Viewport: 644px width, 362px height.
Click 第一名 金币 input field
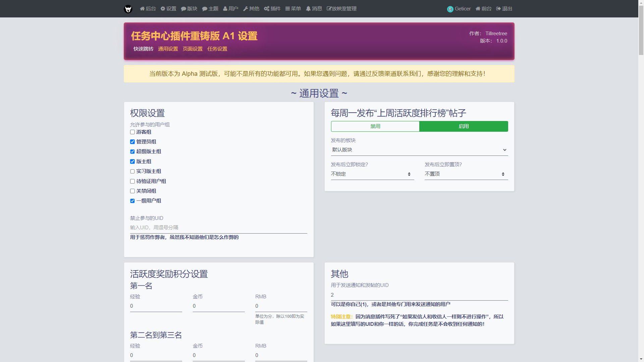pos(219,306)
